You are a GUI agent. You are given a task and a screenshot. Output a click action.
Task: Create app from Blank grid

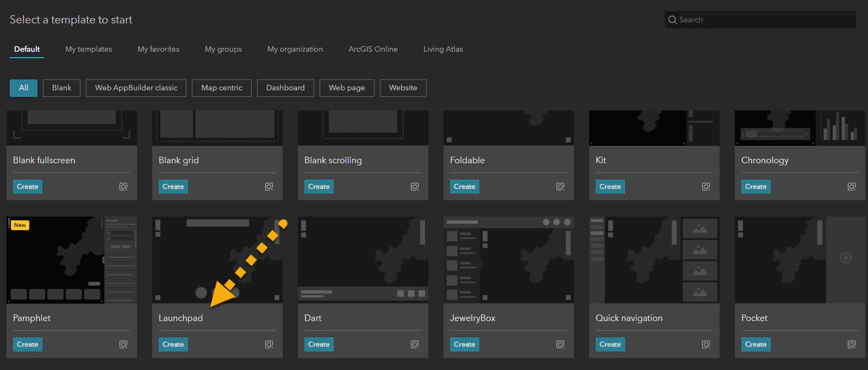click(x=173, y=187)
